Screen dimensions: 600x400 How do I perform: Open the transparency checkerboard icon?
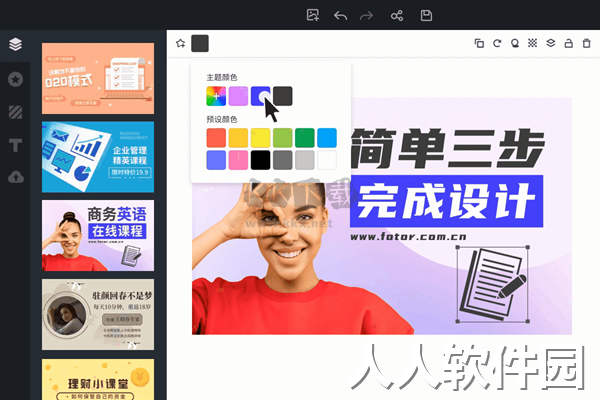[532, 43]
